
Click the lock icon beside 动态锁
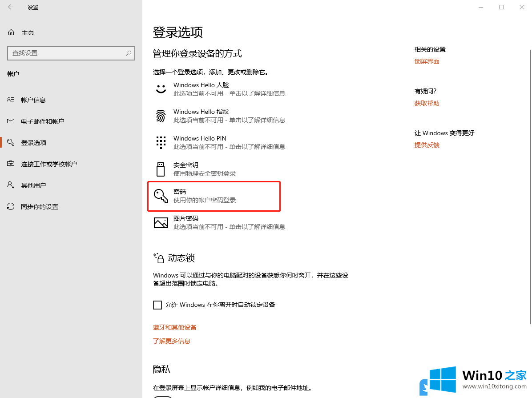coord(158,258)
